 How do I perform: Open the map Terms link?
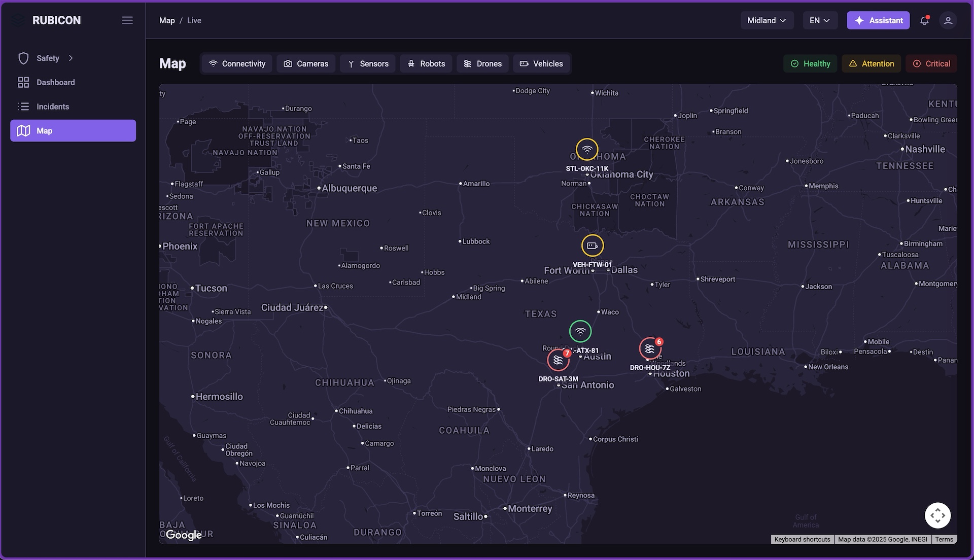(x=944, y=539)
